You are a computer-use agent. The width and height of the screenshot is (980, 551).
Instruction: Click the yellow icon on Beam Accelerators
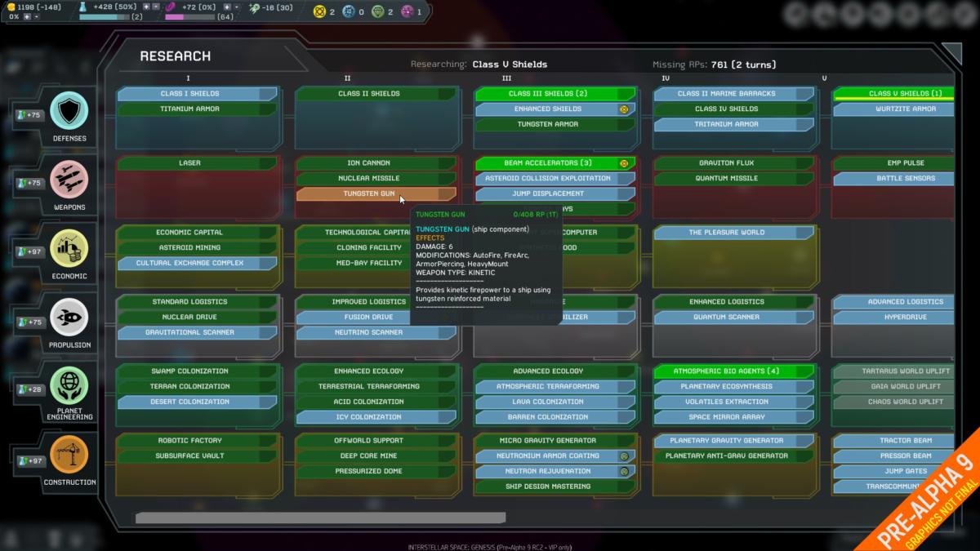coord(624,163)
